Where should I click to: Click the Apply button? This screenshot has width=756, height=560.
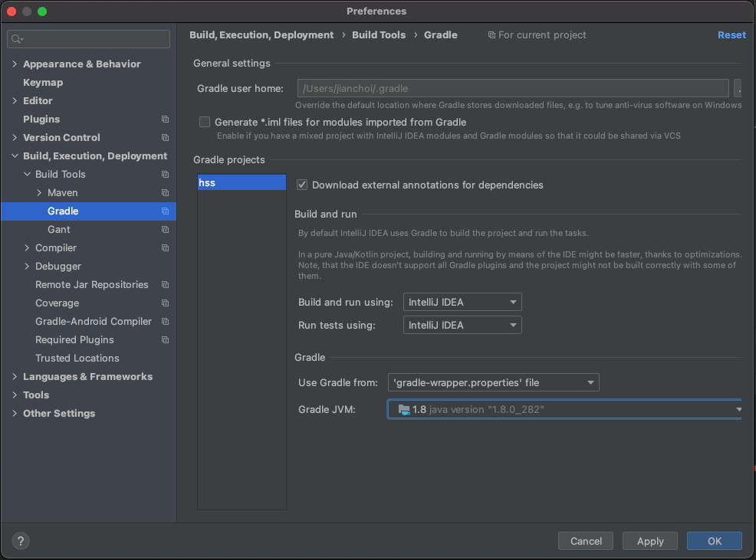649,541
